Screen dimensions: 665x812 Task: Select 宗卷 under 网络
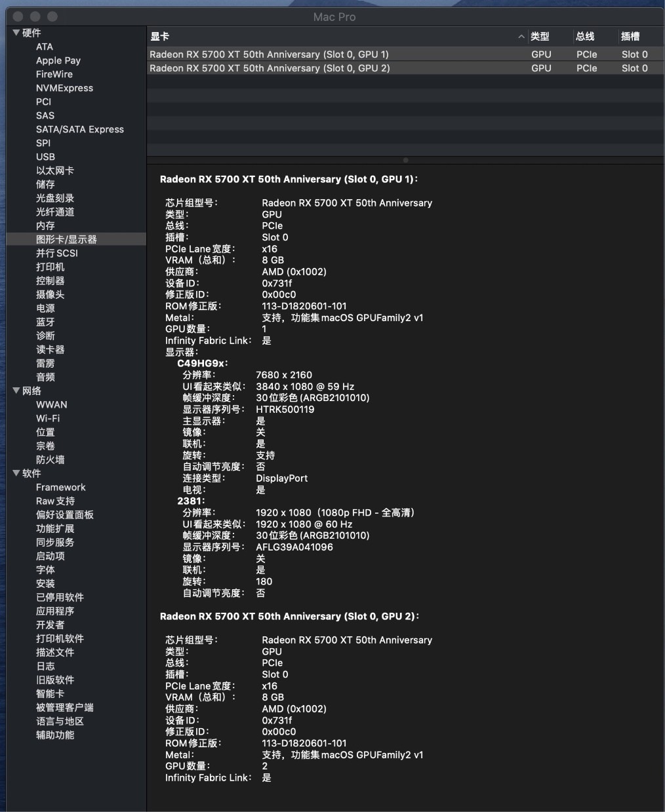45,446
